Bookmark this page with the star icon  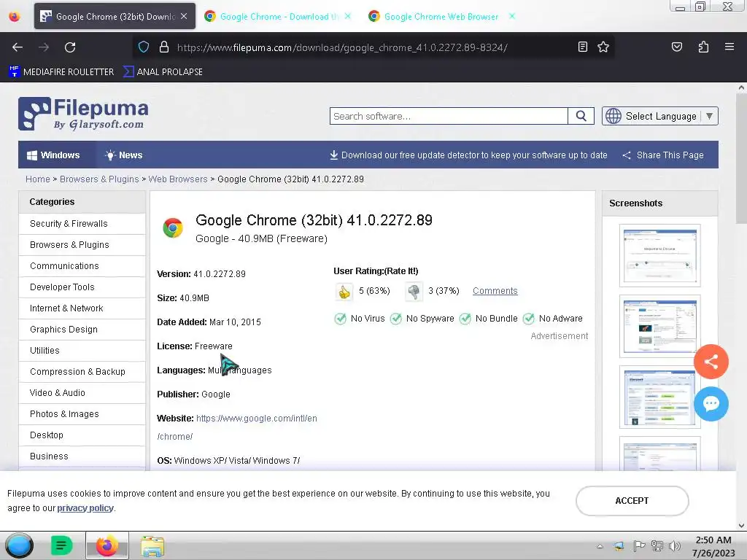click(603, 47)
